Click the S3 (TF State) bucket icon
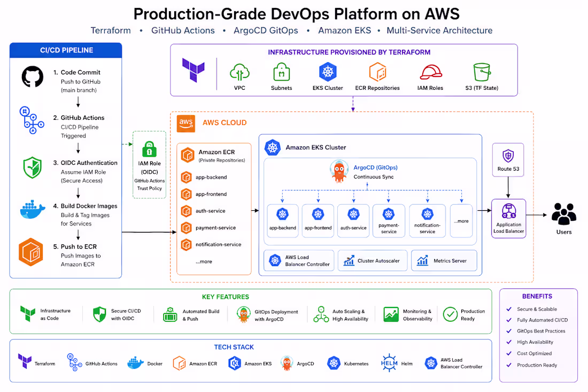Screen dimensions: 588x392 [x=482, y=72]
